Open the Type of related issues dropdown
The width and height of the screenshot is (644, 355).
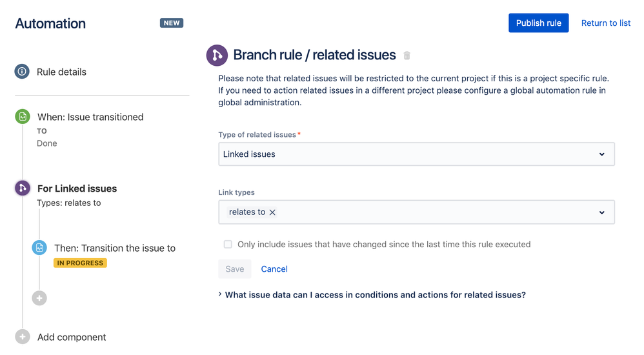pos(416,154)
